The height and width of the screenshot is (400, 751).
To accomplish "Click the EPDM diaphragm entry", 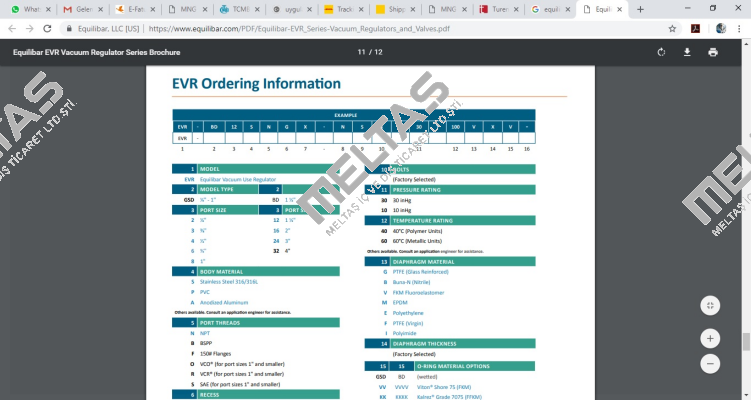I will [x=400, y=303].
